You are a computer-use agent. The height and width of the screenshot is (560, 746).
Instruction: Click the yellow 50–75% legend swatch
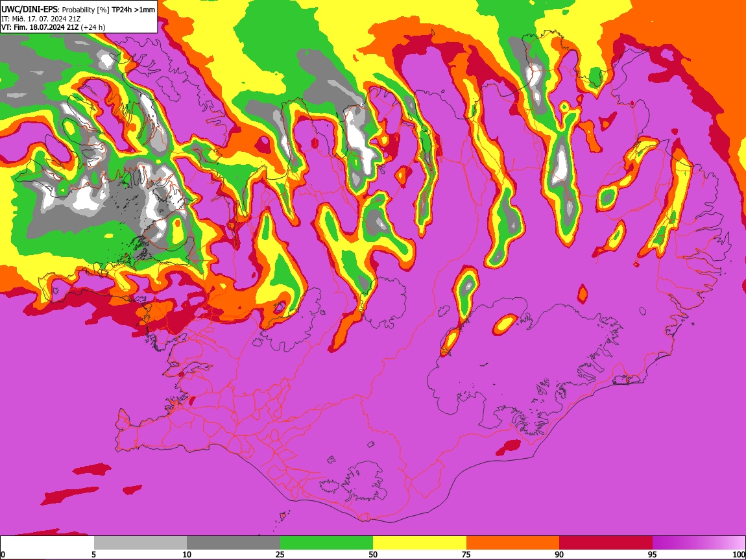coord(420,542)
